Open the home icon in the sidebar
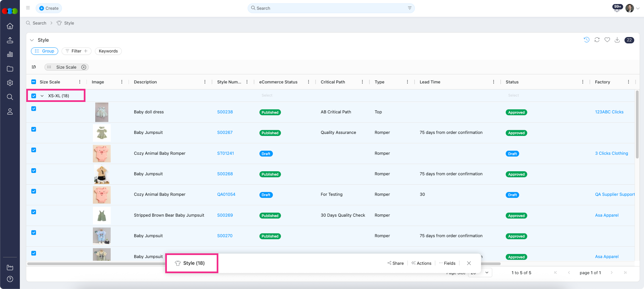Screen dimensions: 644x289 click(x=10, y=26)
